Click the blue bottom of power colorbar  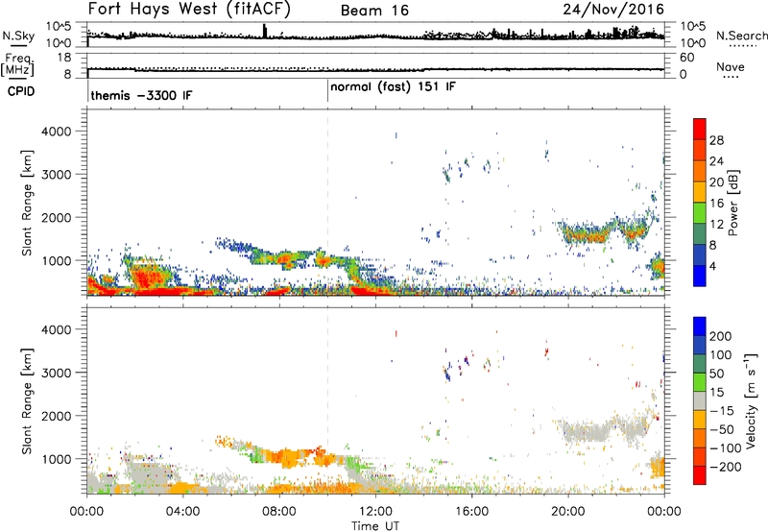pyautogui.click(x=700, y=276)
